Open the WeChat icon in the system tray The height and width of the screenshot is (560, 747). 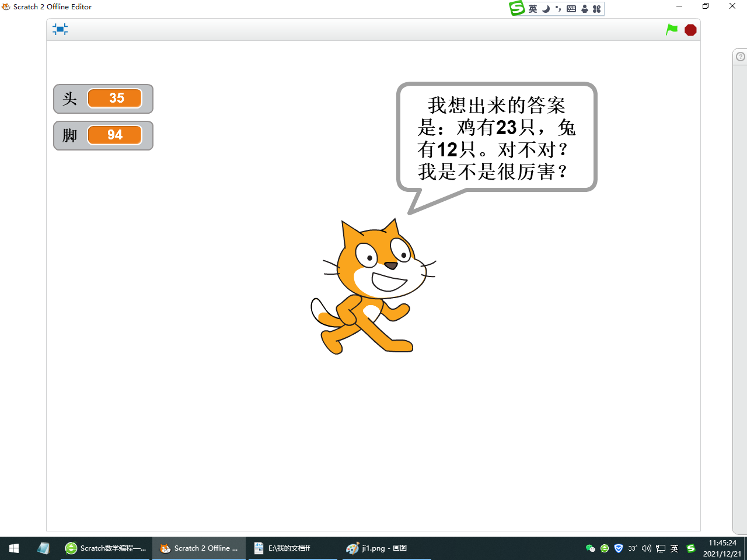[x=591, y=548]
